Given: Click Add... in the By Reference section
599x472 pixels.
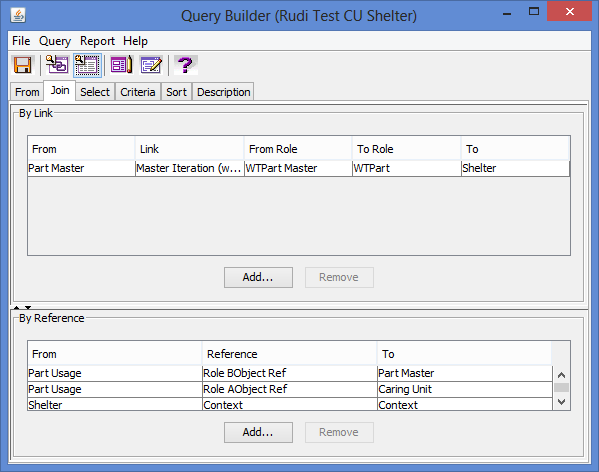Looking at the screenshot, I should [258, 432].
